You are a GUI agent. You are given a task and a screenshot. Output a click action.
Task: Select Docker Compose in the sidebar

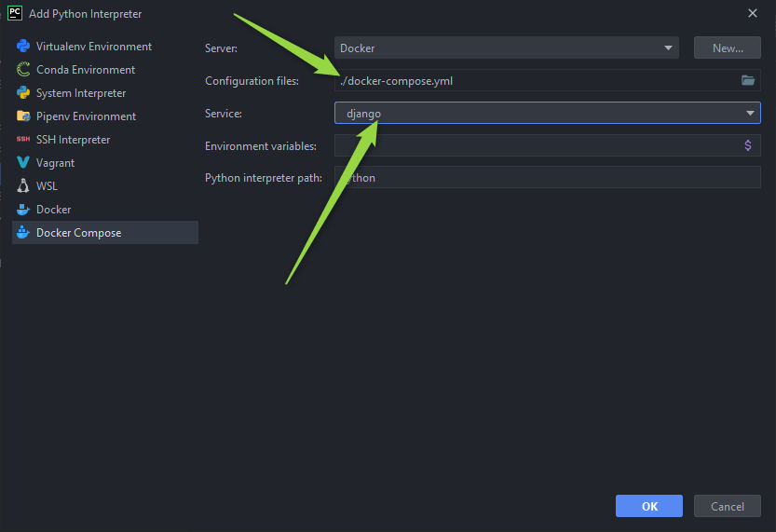point(78,233)
